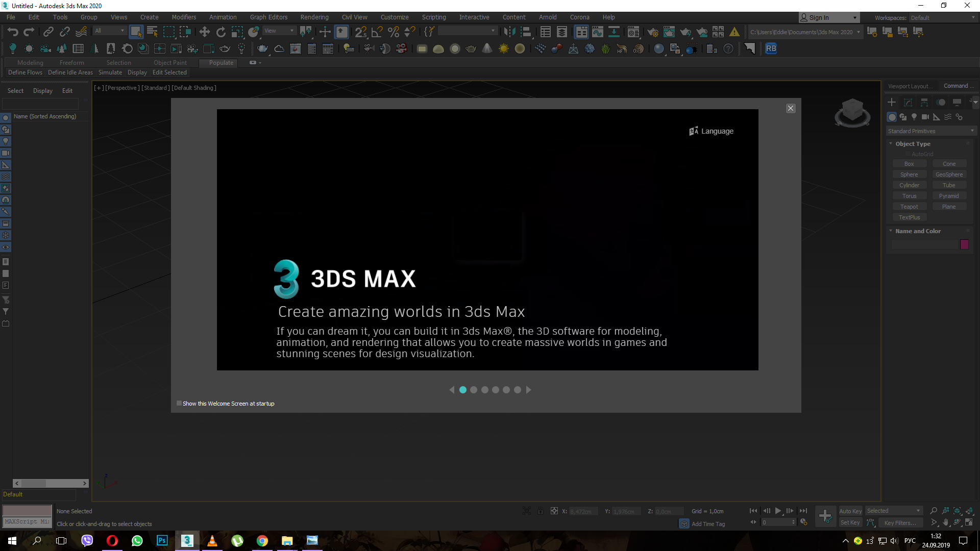Click the Language selector button
Image resolution: width=980 pixels, height=551 pixels.
[711, 131]
